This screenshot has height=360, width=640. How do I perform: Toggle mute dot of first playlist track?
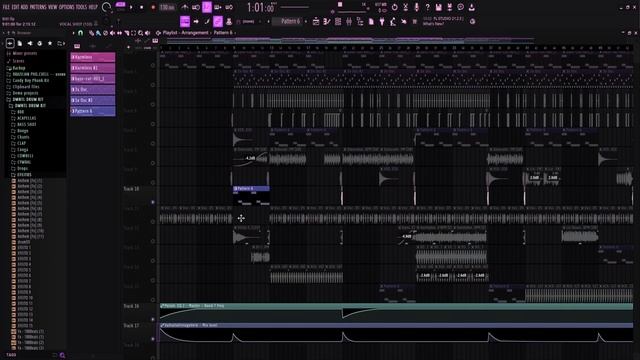pyautogui.click(x=153, y=65)
